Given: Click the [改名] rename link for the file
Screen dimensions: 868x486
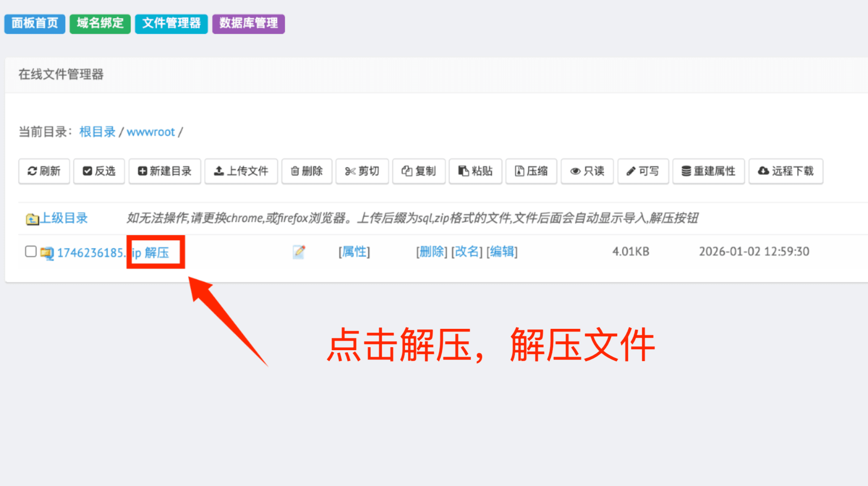Looking at the screenshot, I should 467,252.
